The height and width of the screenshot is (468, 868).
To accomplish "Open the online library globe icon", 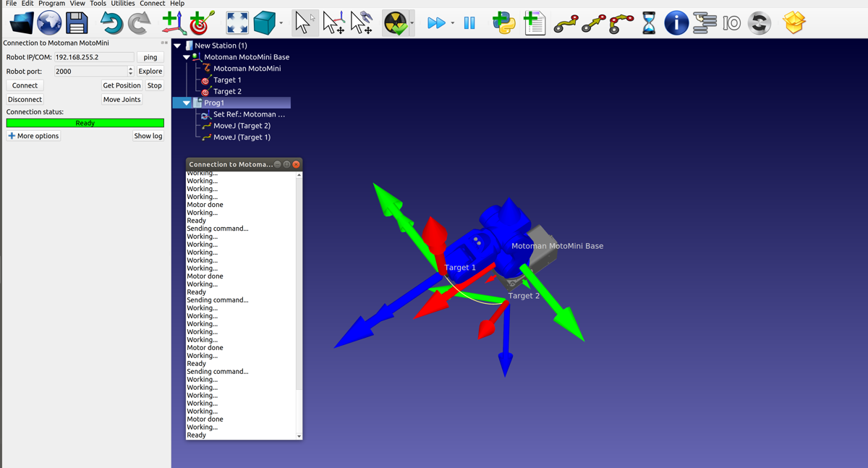I will (49, 23).
